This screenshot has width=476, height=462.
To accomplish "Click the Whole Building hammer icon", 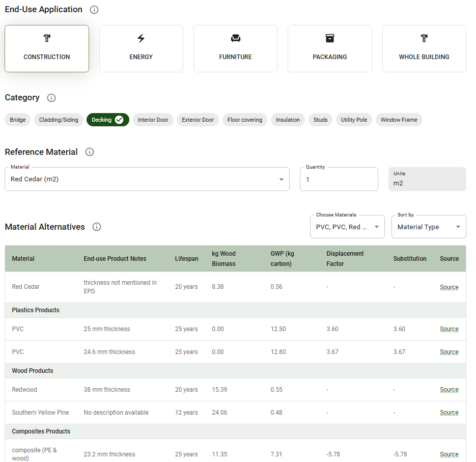I will tap(424, 38).
